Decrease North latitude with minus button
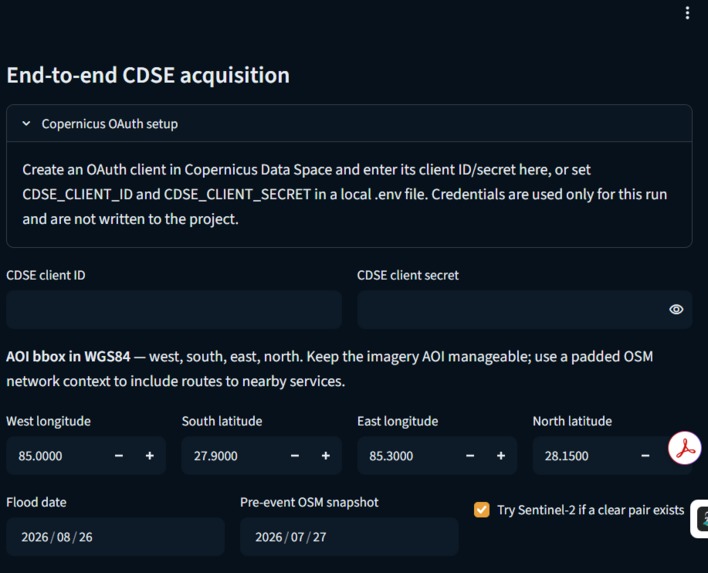 coord(645,456)
